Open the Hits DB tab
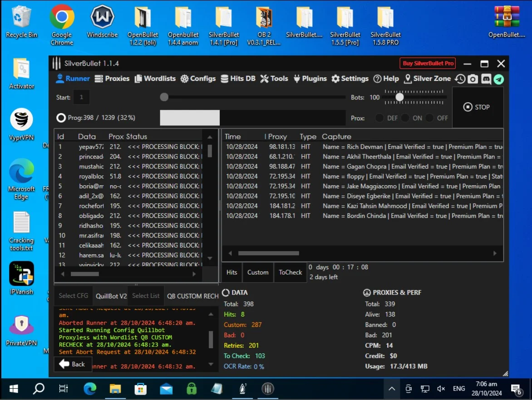The width and height of the screenshot is (532, 400). click(238, 79)
